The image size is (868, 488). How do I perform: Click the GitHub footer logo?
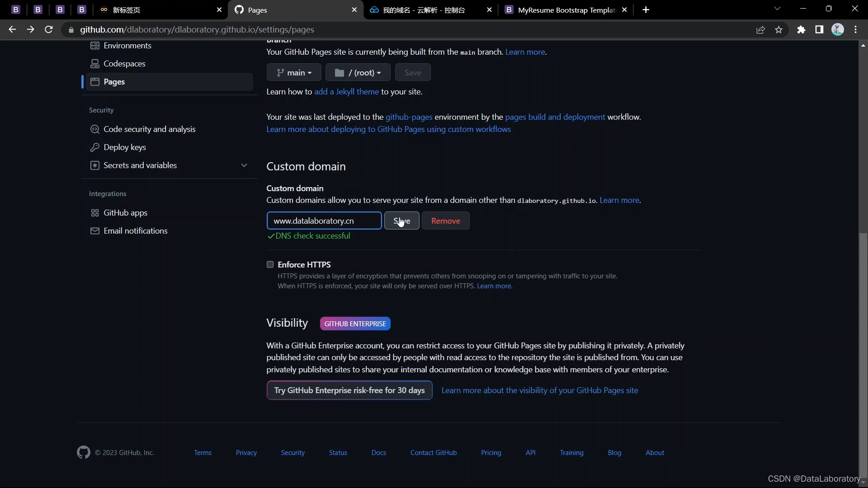[x=84, y=452]
